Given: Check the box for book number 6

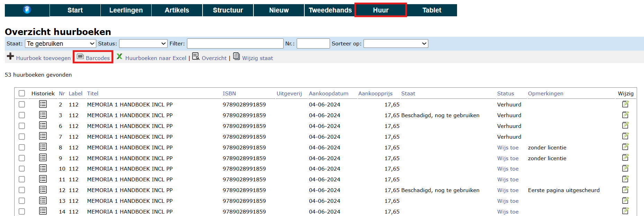Looking at the screenshot, I should tap(22, 126).
